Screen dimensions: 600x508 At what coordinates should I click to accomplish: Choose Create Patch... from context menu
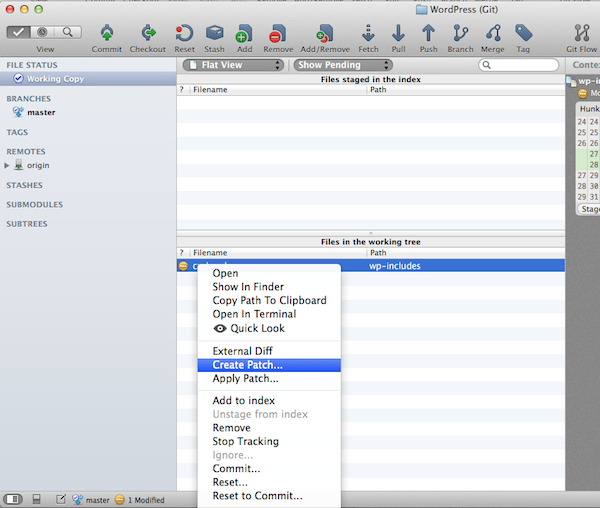(x=247, y=365)
